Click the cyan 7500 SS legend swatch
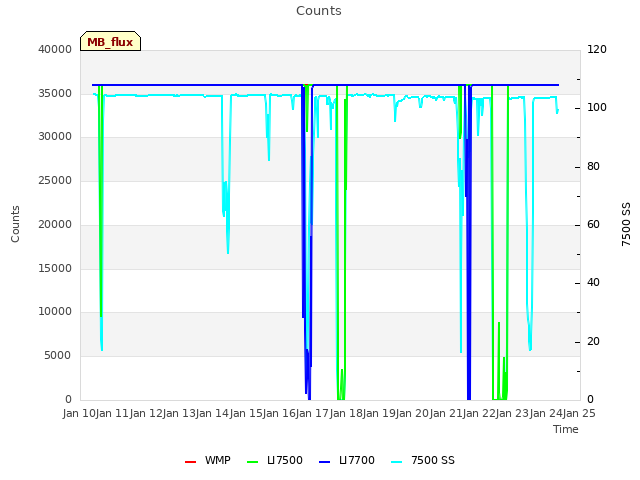The height and width of the screenshot is (480, 640). pyautogui.click(x=397, y=462)
